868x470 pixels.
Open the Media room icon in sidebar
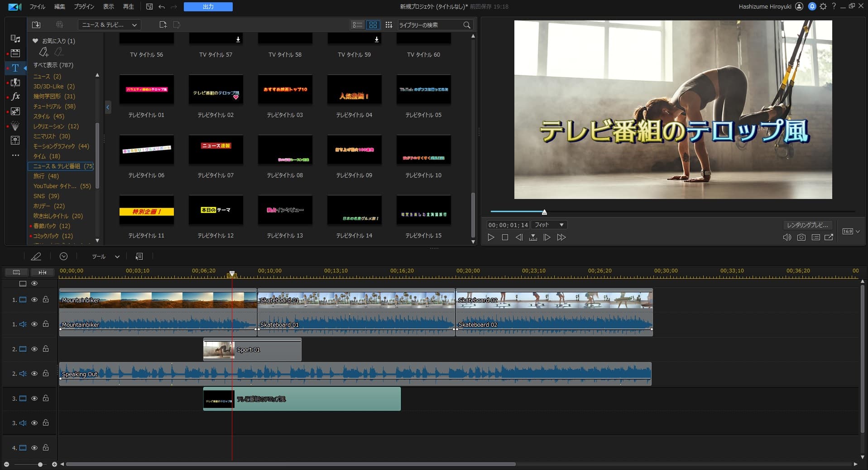(x=15, y=39)
